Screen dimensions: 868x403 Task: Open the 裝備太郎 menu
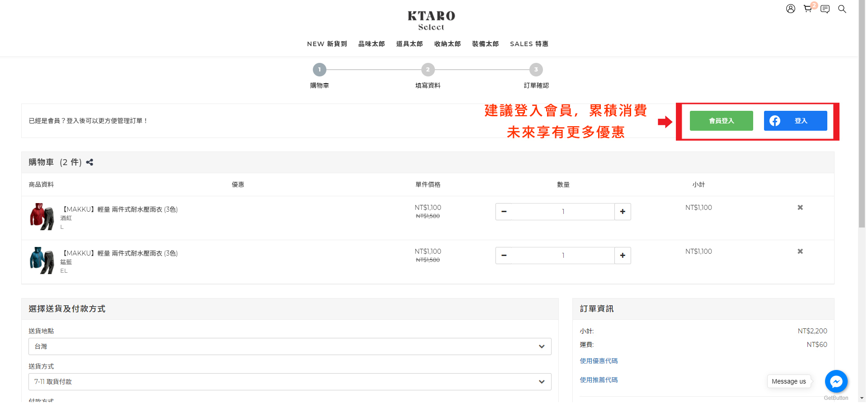pos(485,44)
